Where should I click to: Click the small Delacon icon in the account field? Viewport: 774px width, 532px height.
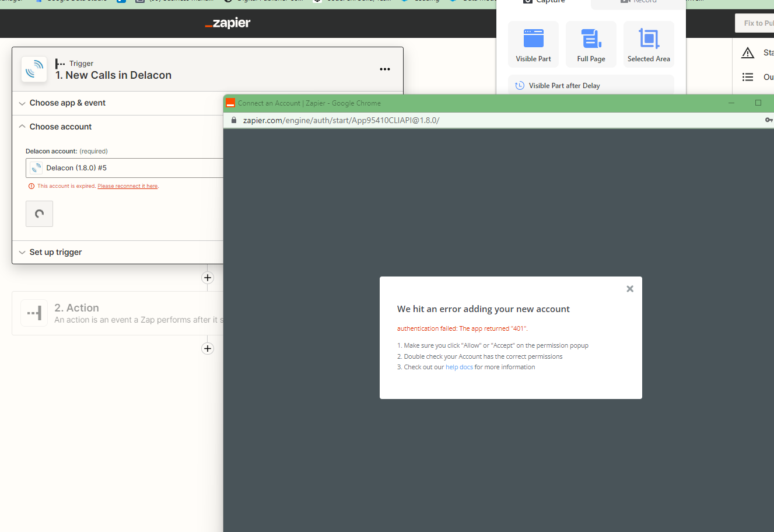[36, 168]
